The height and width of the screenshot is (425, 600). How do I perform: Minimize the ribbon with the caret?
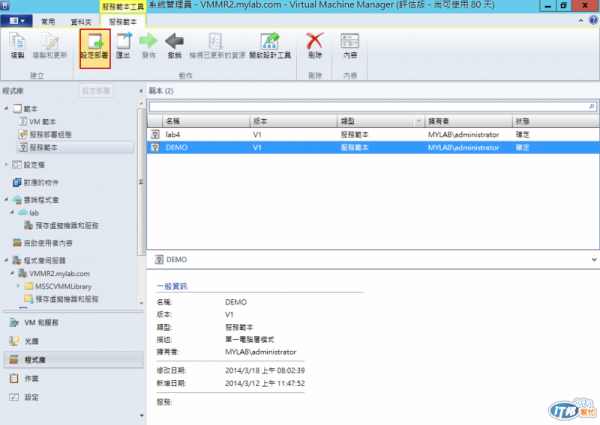(x=581, y=21)
